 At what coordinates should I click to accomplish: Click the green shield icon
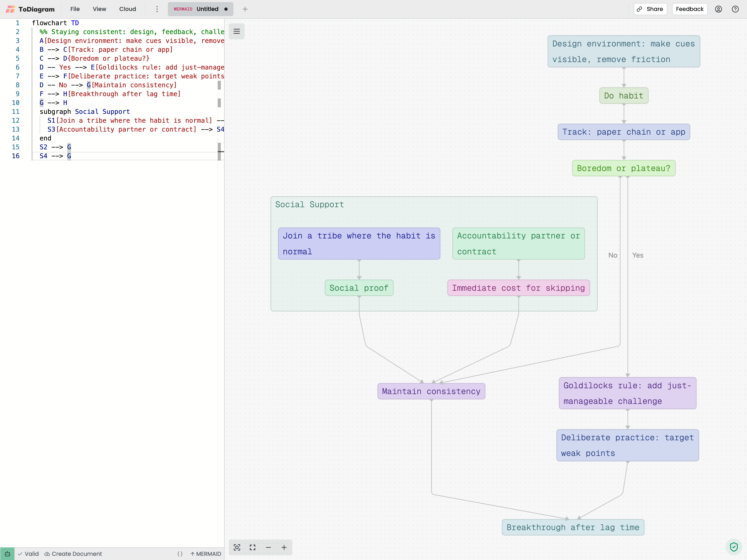point(733,546)
